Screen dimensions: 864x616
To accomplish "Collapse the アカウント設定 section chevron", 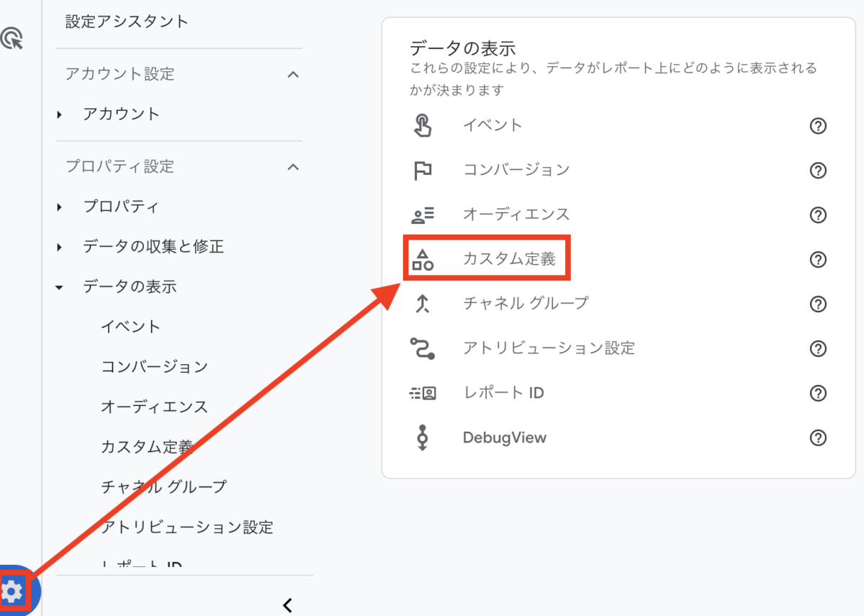I will (293, 74).
